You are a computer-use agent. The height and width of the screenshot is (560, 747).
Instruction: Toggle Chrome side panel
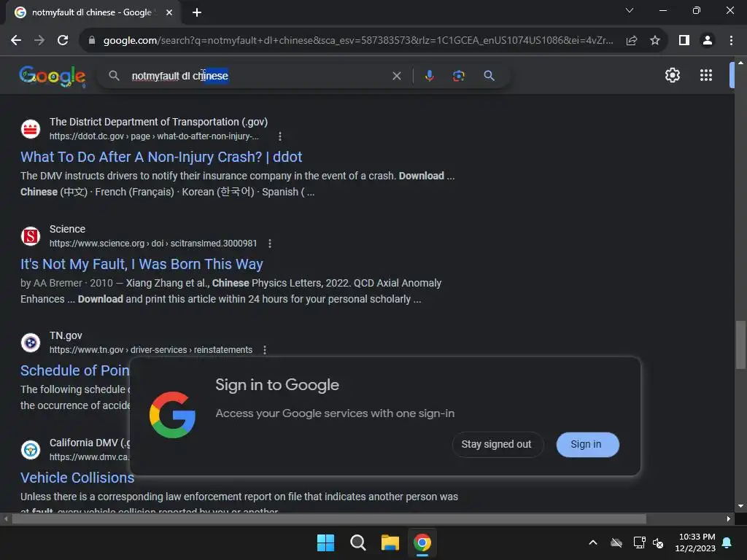(x=684, y=41)
